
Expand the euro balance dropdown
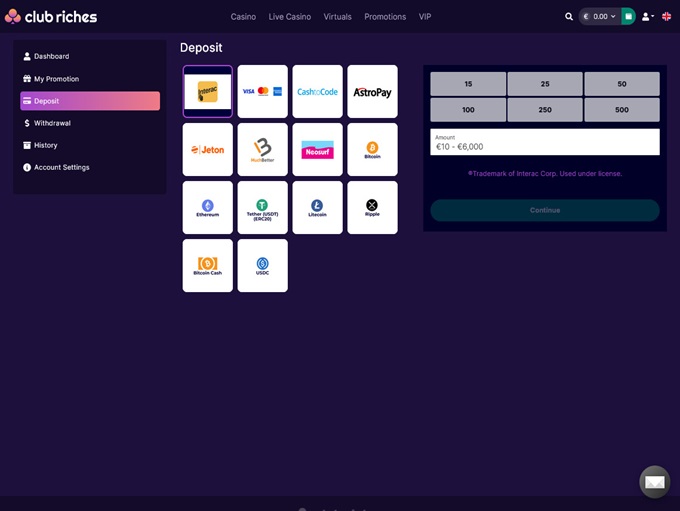[600, 17]
